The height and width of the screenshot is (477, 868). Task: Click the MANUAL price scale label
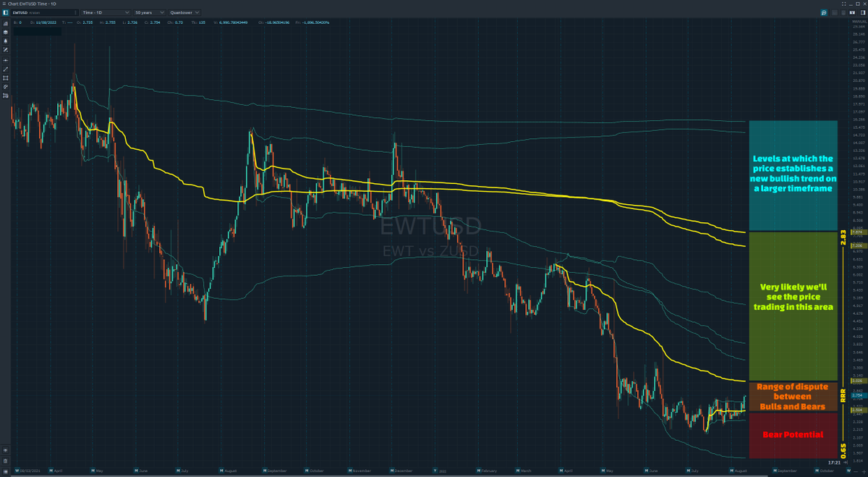pyautogui.click(x=859, y=22)
